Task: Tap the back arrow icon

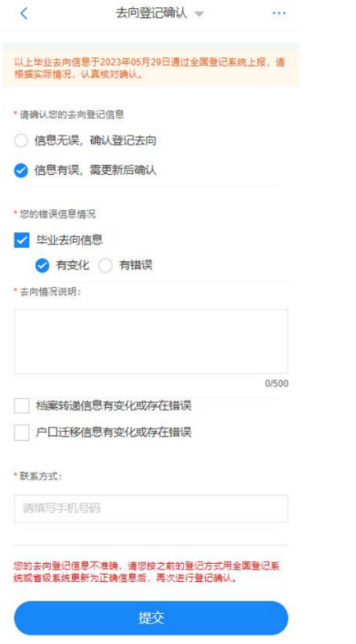Action: click(24, 13)
